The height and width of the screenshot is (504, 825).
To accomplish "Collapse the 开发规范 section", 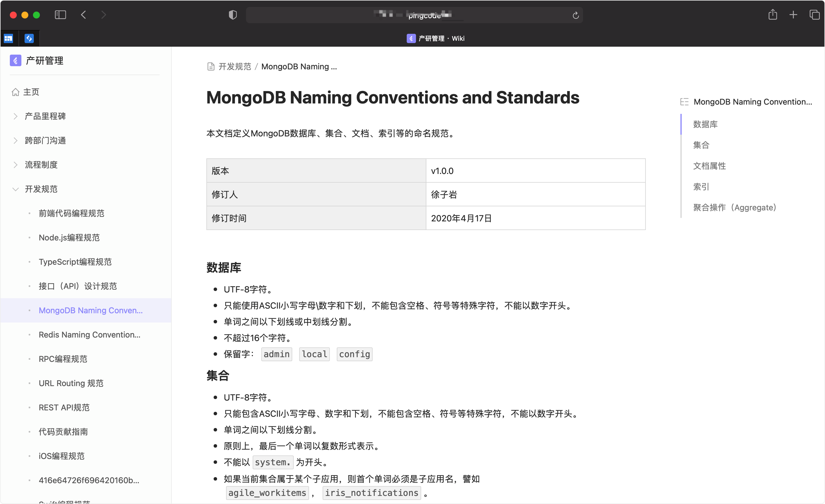I will pos(15,189).
